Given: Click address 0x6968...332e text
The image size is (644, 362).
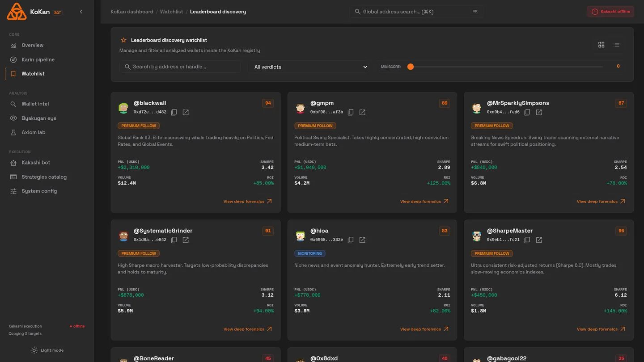Looking at the screenshot, I should pos(326,240).
